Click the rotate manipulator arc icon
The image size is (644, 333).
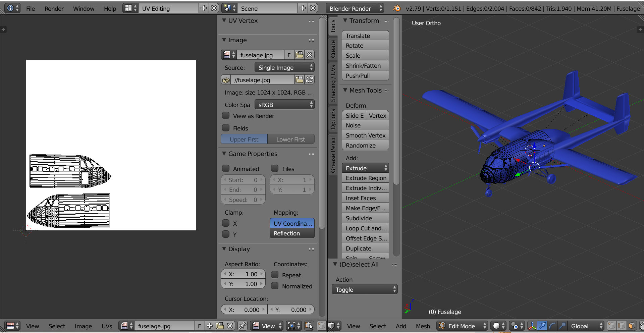point(552,326)
